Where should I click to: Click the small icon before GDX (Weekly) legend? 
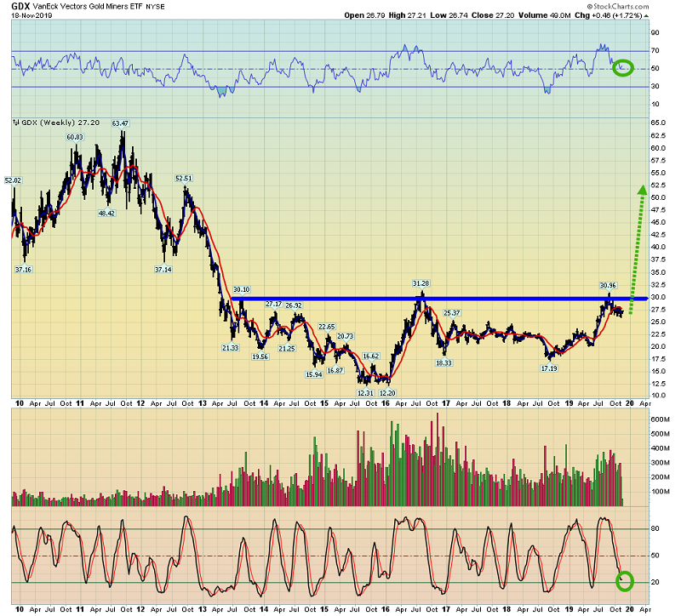(x=14, y=123)
